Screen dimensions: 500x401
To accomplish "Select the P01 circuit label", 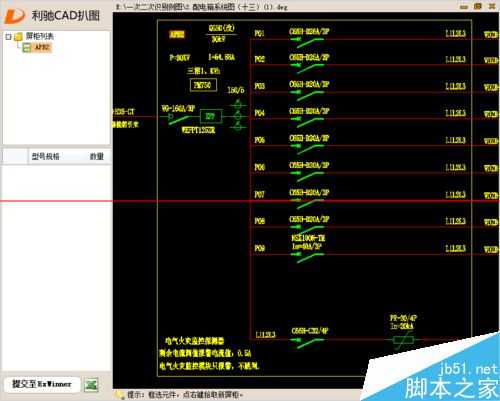I will pyautogui.click(x=259, y=33).
